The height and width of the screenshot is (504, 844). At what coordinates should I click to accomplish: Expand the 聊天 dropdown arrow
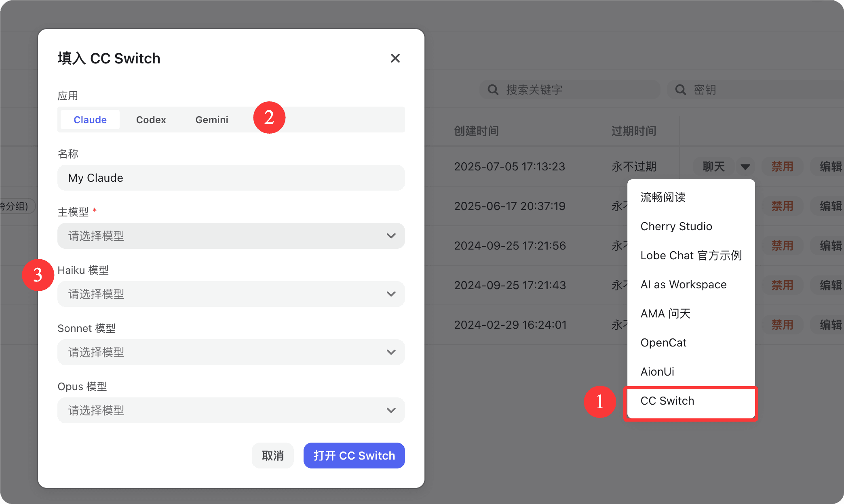click(745, 166)
